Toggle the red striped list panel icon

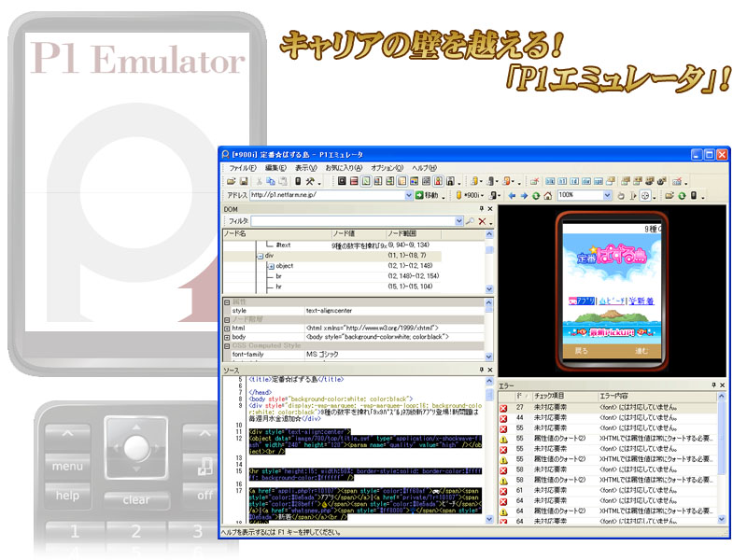point(354,181)
